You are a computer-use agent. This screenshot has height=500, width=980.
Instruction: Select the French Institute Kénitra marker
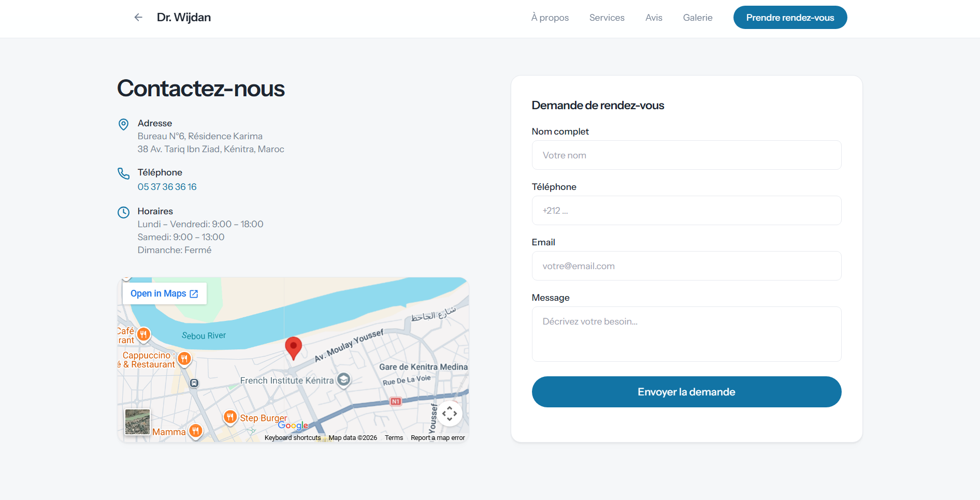[343, 380]
